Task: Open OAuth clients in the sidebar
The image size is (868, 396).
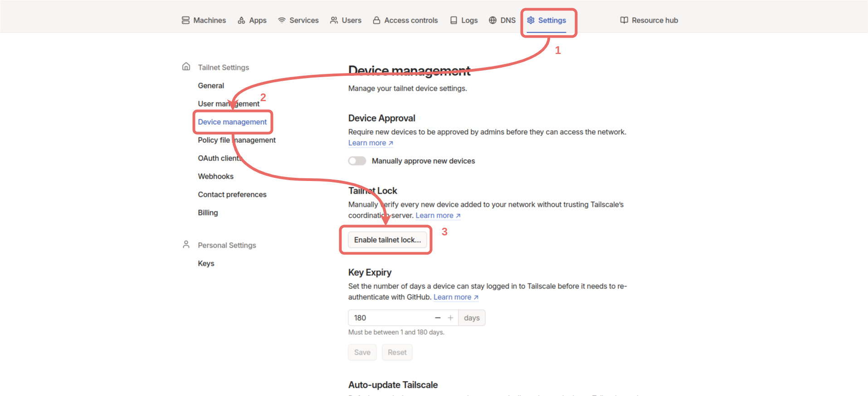Action: tap(219, 158)
